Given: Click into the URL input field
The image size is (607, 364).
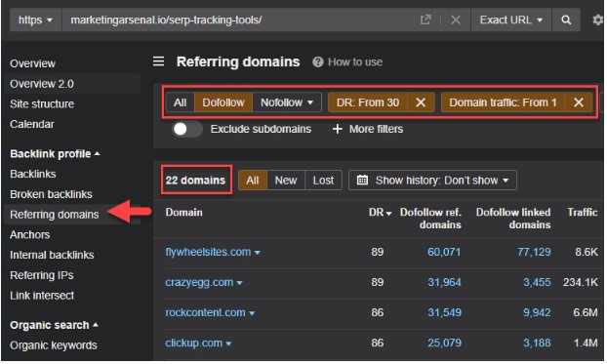Looking at the screenshot, I should pyautogui.click(x=240, y=20).
